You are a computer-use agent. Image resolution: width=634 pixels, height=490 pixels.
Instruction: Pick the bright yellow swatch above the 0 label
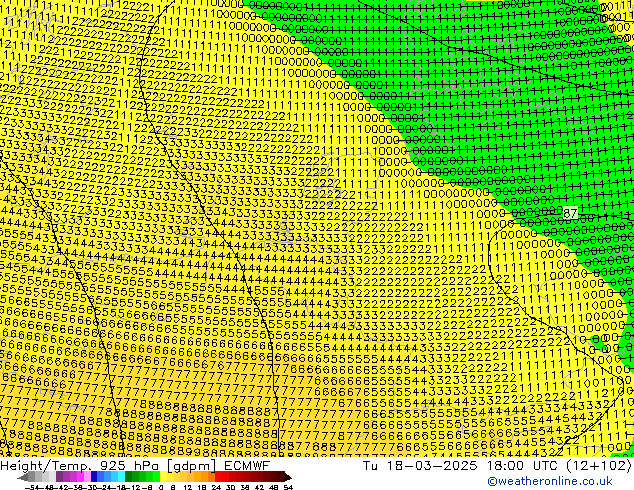163,477
